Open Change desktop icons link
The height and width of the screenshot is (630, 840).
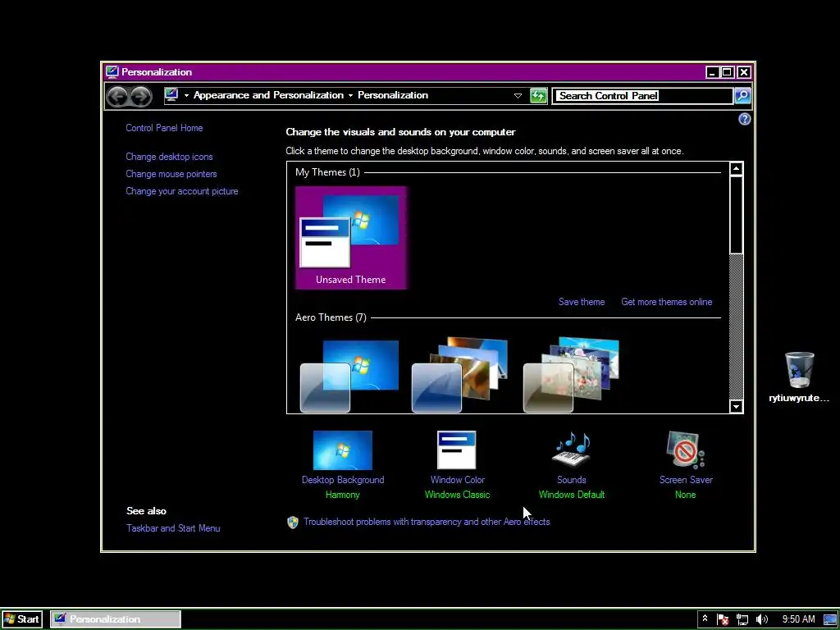pyautogui.click(x=169, y=157)
